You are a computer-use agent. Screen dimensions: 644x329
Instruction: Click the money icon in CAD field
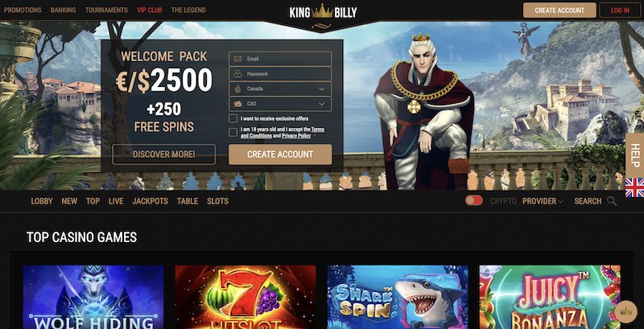(237, 104)
